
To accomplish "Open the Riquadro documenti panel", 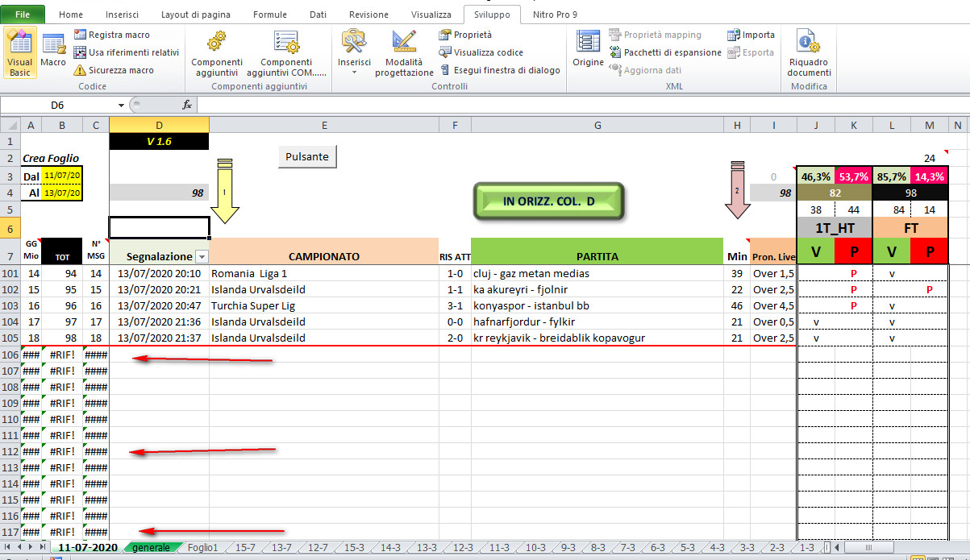I will pos(809,54).
